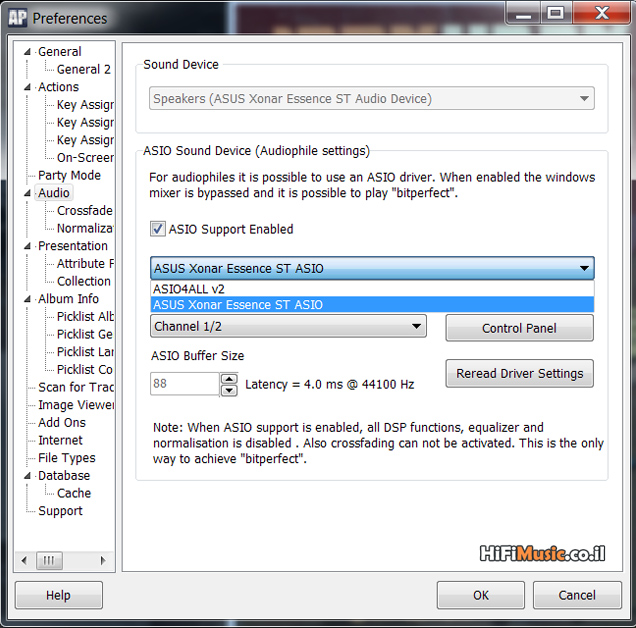
Task: Maximize the Preferences window
Action: (x=556, y=13)
